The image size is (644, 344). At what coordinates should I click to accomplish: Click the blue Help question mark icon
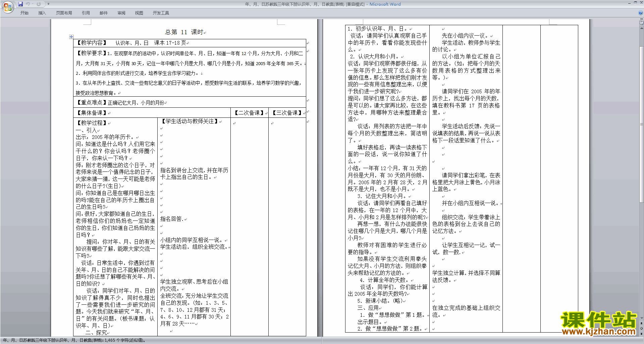pos(641,13)
